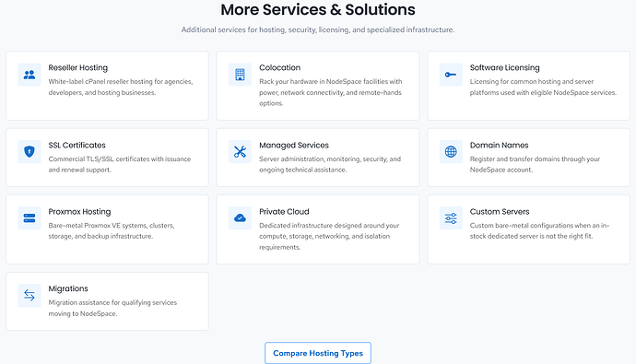
Task: Click the 'Custom bare-metal configurations' description
Action: pyautogui.click(x=540, y=230)
